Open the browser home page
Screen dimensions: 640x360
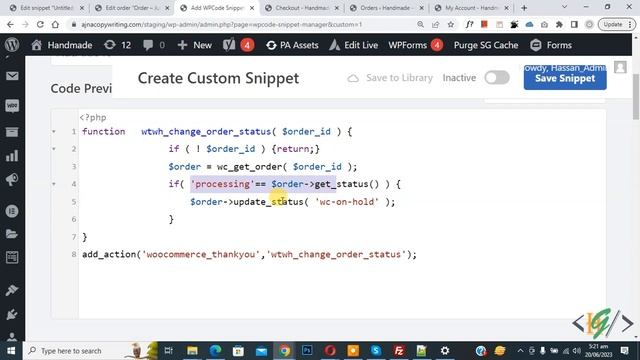point(55,24)
